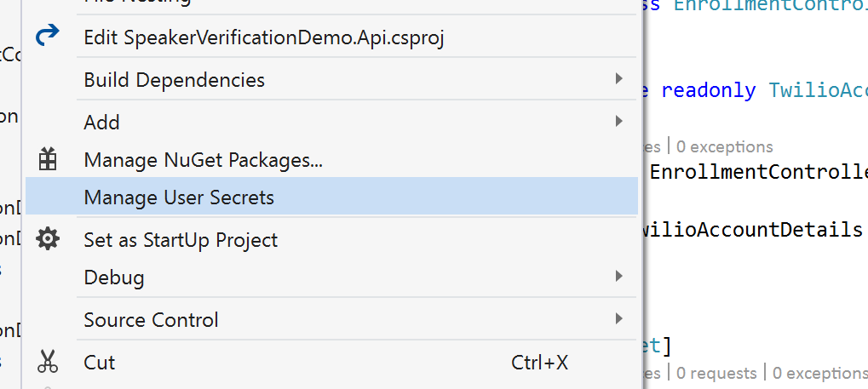Screen dimensions: 868x389
Task: Click the scissors Cut icon
Action: [48, 361]
